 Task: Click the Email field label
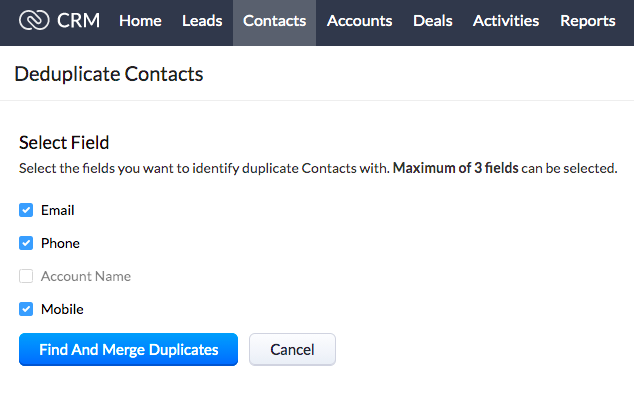pyautogui.click(x=58, y=211)
